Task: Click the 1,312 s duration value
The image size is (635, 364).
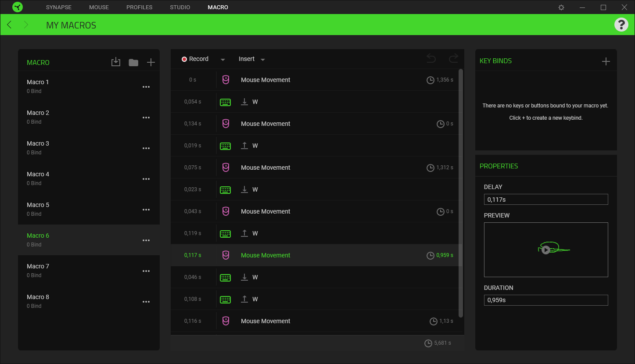Action: 445,168
